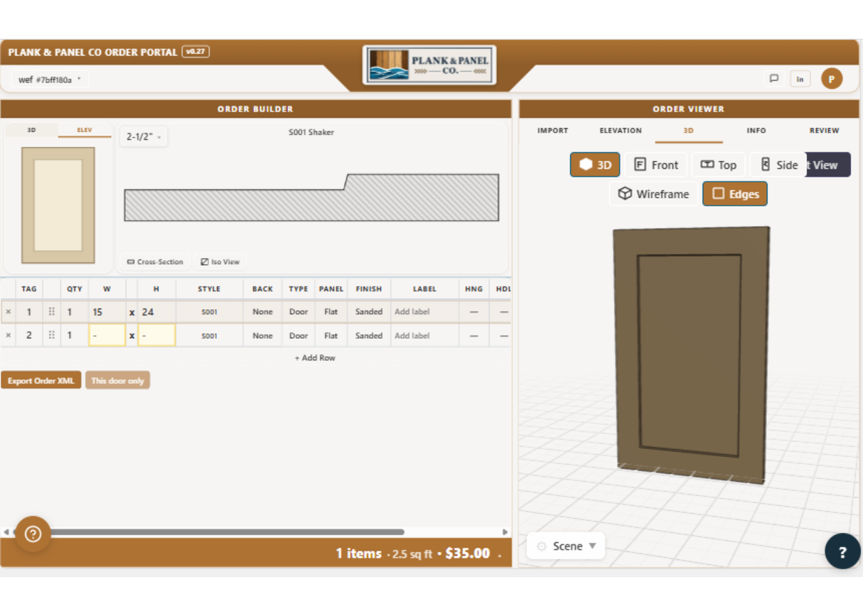Open the S001 style selector in row 2
This screenshot has height=616, width=863.
coord(209,335)
